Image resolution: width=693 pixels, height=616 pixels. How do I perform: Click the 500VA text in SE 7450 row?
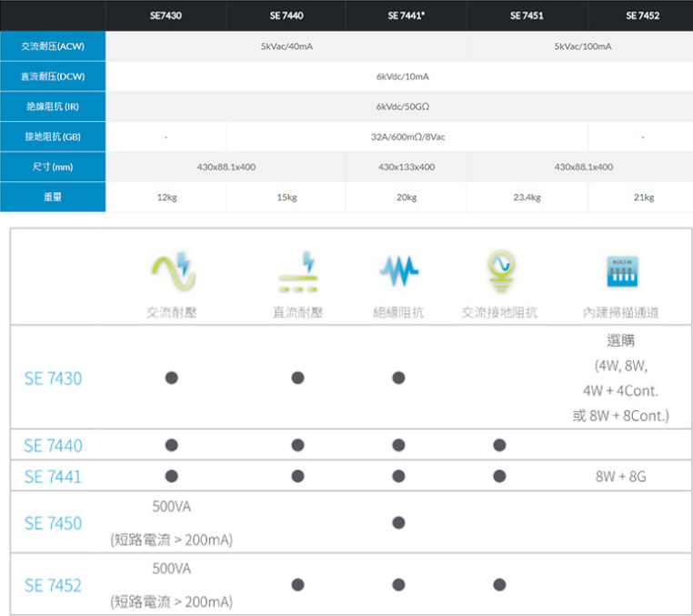tap(172, 506)
